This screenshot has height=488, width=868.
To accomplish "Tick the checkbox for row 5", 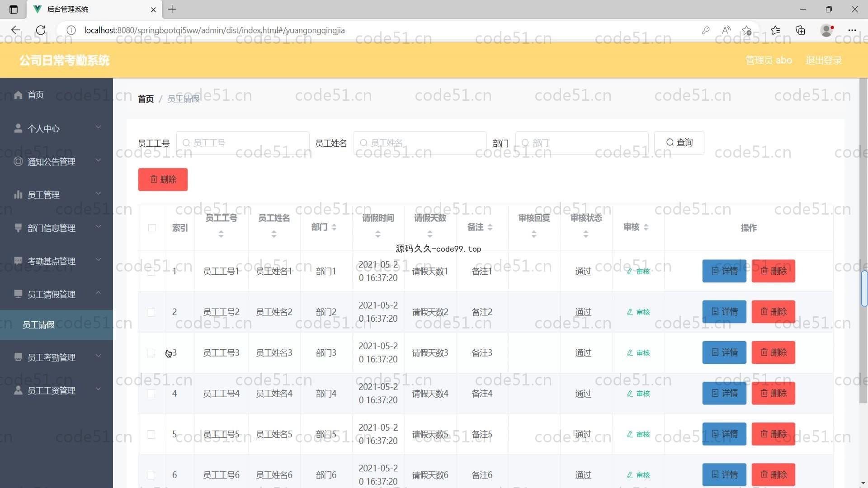I will click(x=151, y=434).
